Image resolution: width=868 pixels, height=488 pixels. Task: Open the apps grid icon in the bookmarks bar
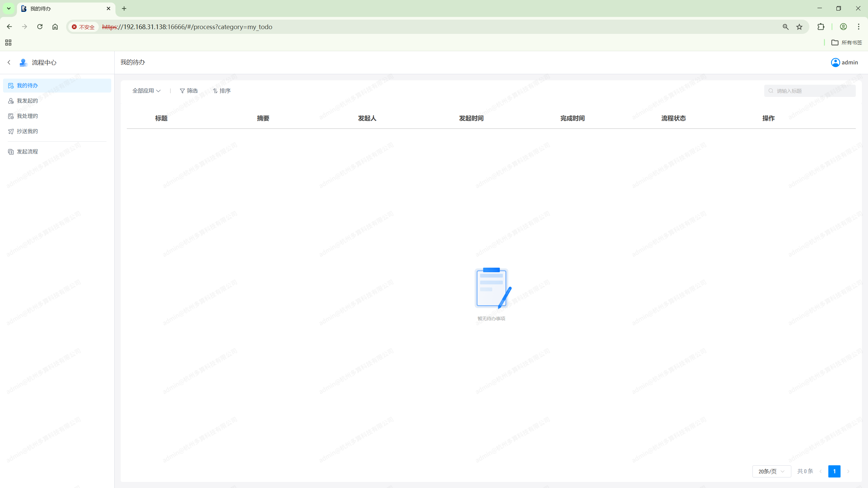click(8, 42)
